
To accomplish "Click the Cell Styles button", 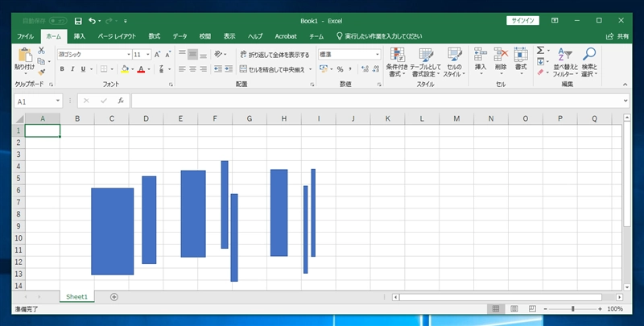I will pos(454,63).
